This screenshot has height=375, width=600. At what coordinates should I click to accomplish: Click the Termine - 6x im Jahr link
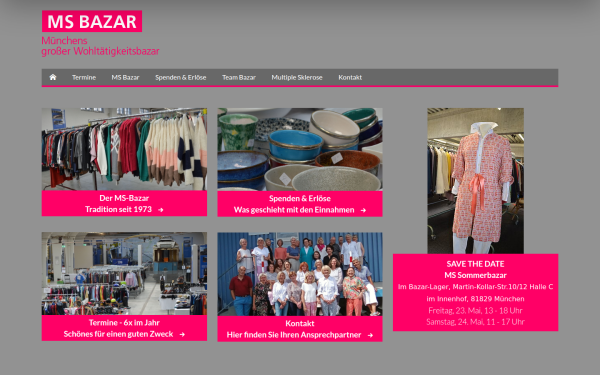click(x=124, y=328)
